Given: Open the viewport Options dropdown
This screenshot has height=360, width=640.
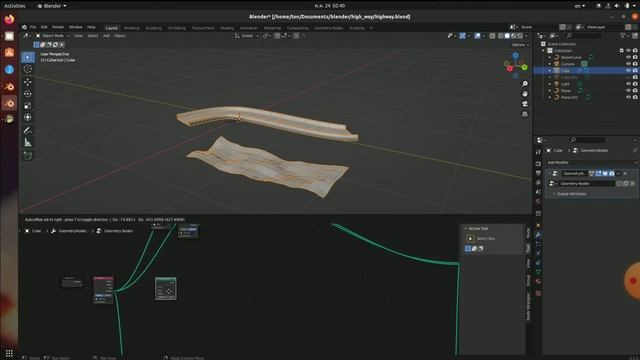Looking at the screenshot, I should tap(519, 44).
